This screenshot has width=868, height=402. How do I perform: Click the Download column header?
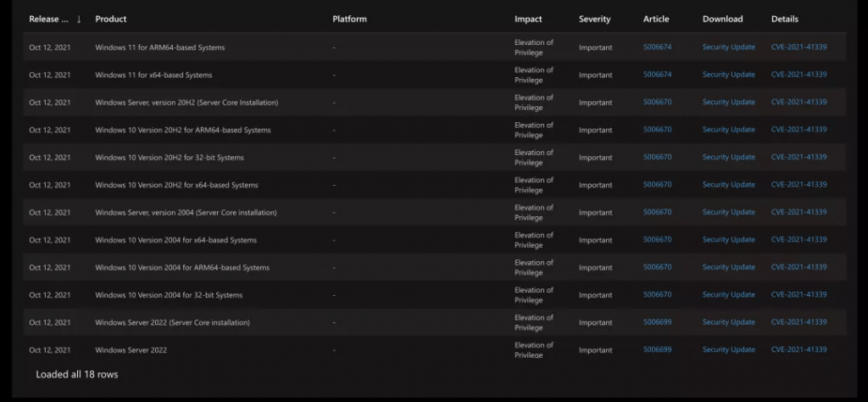tap(722, 19)
